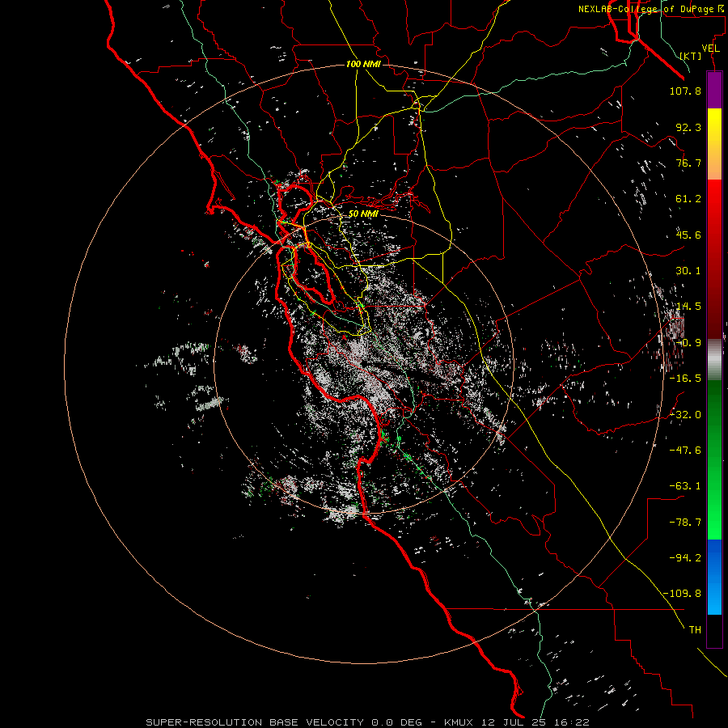Click the '100 NMI' range ring label
The height and width of the screenshot is (728, 728).
(x=363, y=64)
